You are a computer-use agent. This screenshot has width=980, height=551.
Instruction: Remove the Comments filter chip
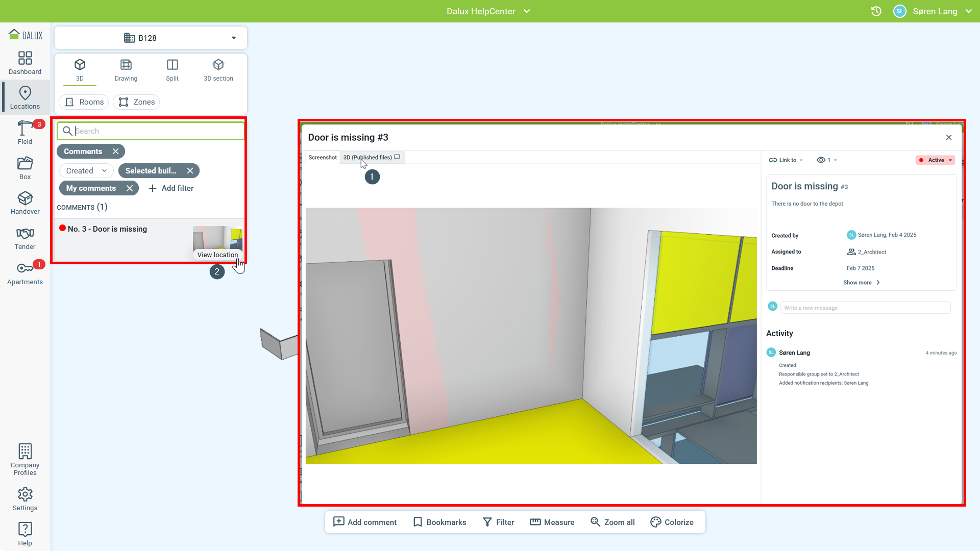[116, 152]
